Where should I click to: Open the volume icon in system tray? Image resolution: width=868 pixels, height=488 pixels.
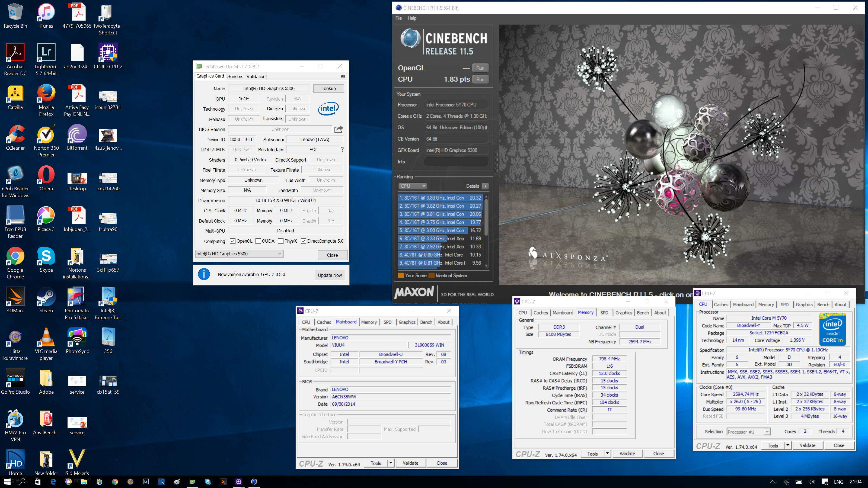pos(811,481)
